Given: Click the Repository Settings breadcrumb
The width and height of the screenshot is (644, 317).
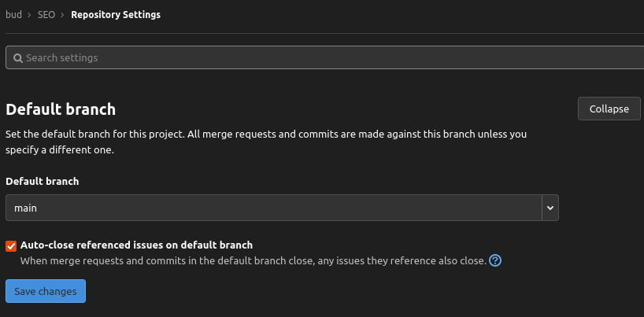Looking at the screenshot, I should [116, 15].
